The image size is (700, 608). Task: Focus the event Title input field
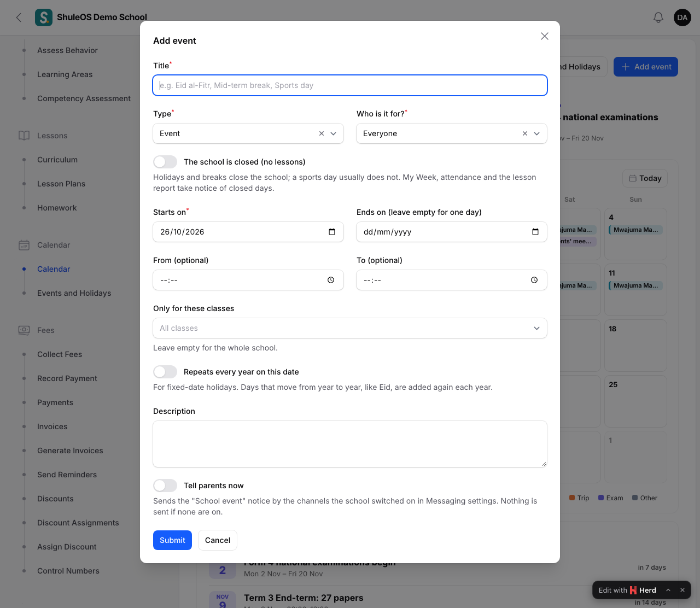[x=350, y=85]
